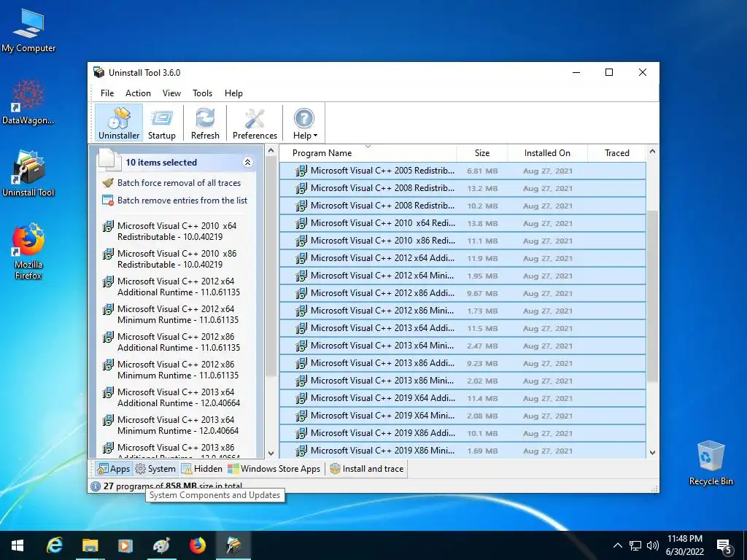
Task: Sort by Traced column header
Action: (x=617, y=153)
